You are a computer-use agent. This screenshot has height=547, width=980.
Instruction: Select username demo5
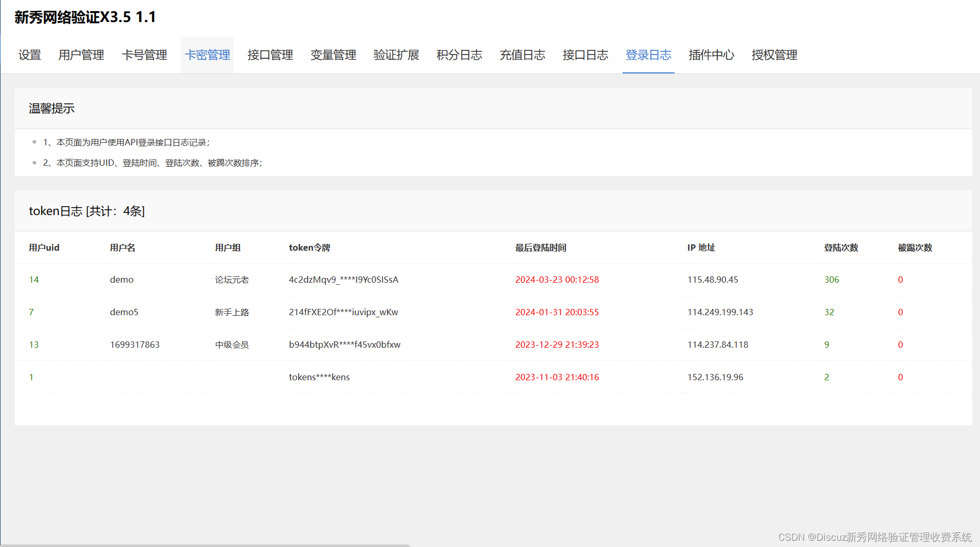point(124,312)
